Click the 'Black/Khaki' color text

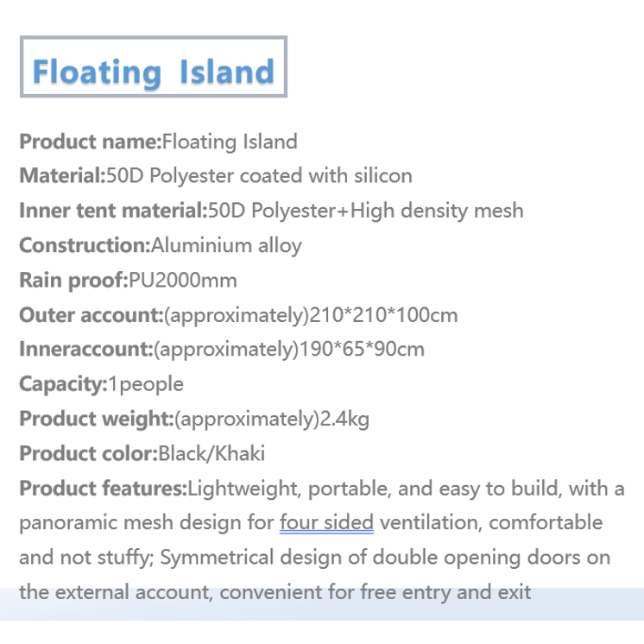[x=212, y=454]
